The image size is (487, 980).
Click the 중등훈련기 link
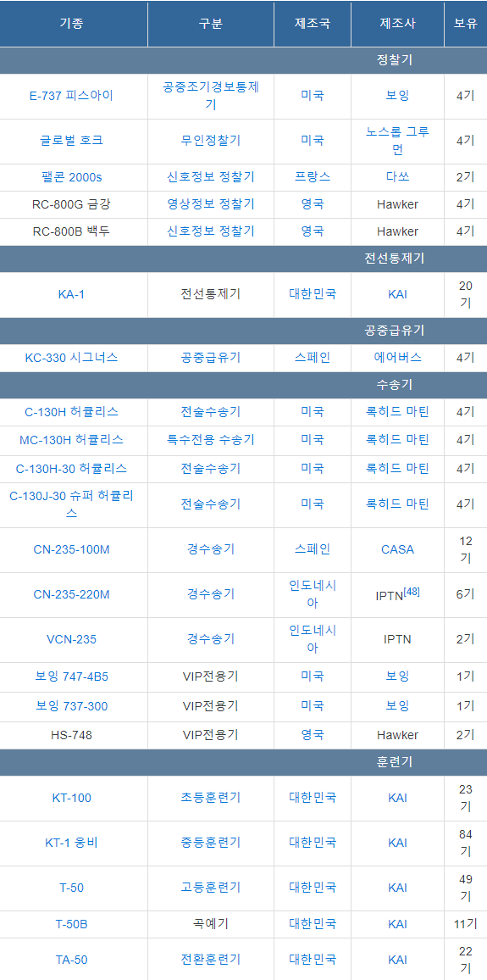pos(210,844)
